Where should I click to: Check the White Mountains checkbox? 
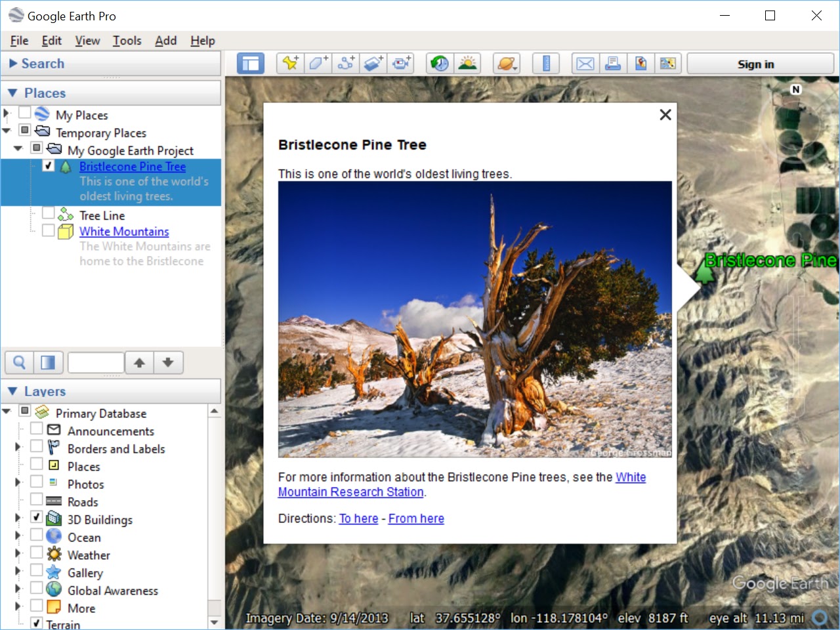click(x=49, y=230)
